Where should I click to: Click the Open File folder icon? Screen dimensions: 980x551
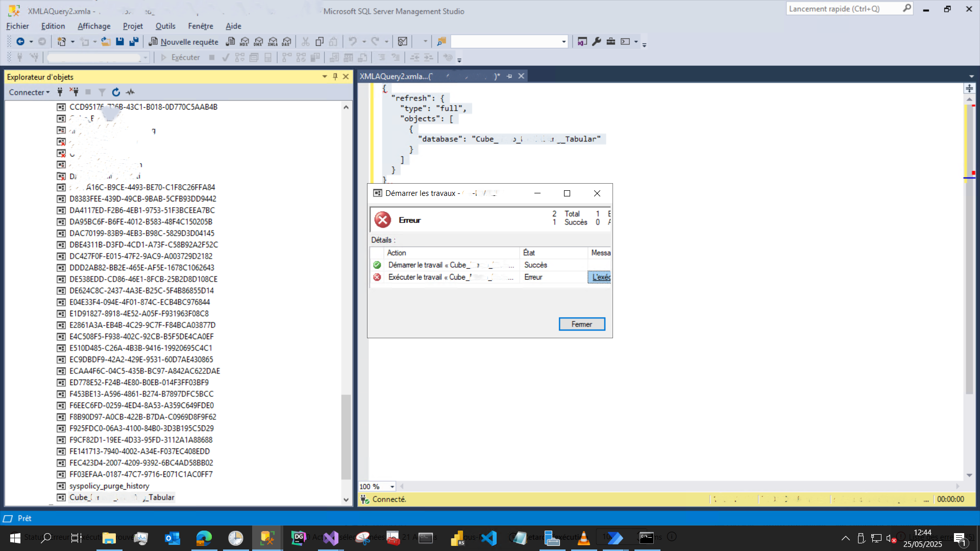[x=106, y=42]
